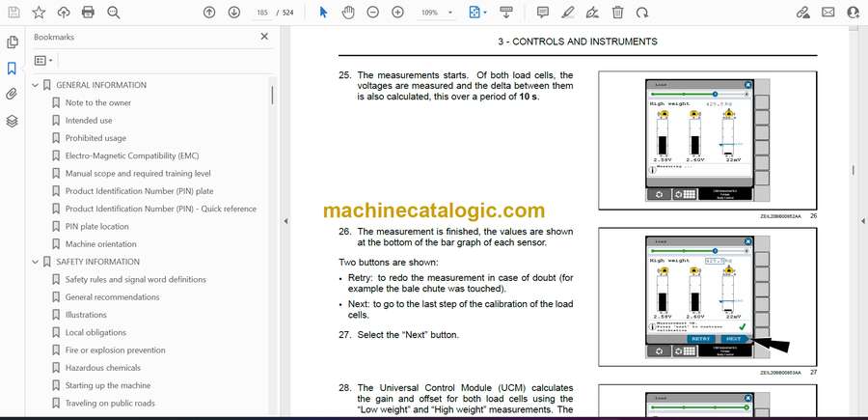This screenshot has width=868, height=420.
Task: Click the zoom in plus icon
Action: coord(397,13)
